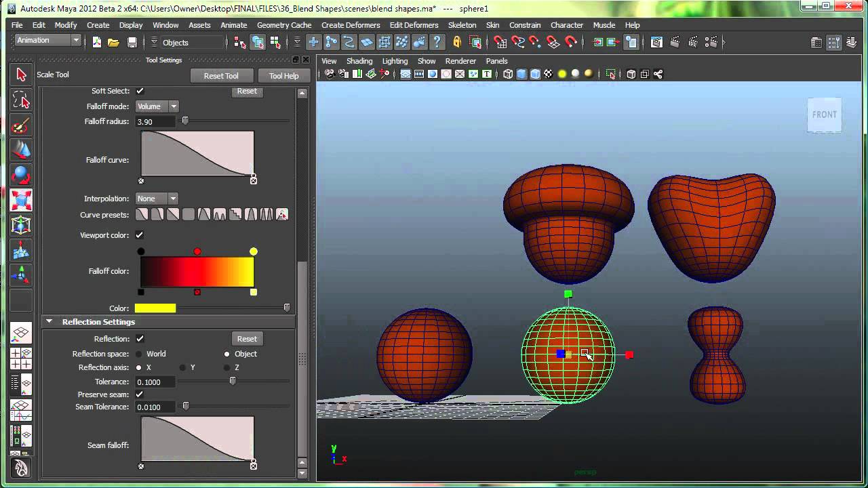Viewport: 868px width, 488px height.
Task: Select the Universal Manipulator tool
Action: pos(21,226)
